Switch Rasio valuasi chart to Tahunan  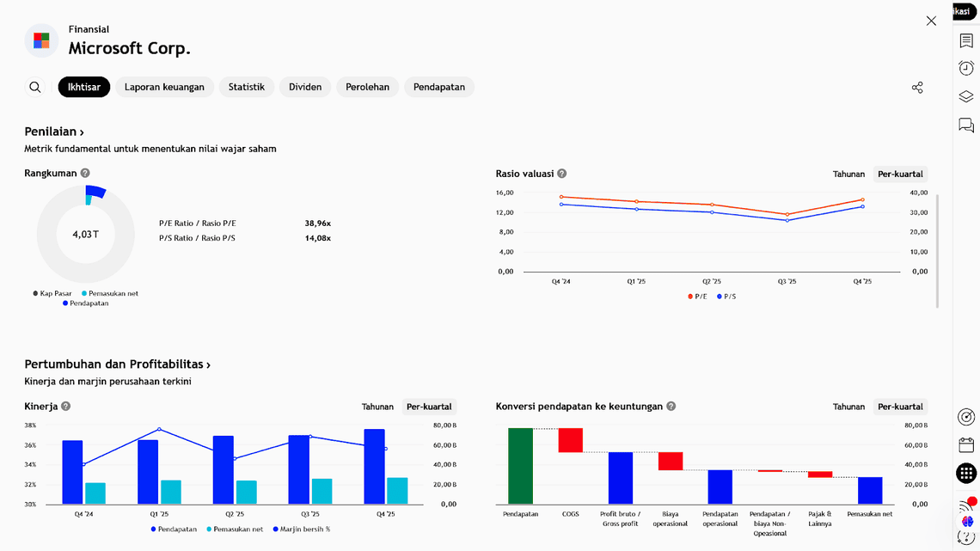(x=848, y=174)
